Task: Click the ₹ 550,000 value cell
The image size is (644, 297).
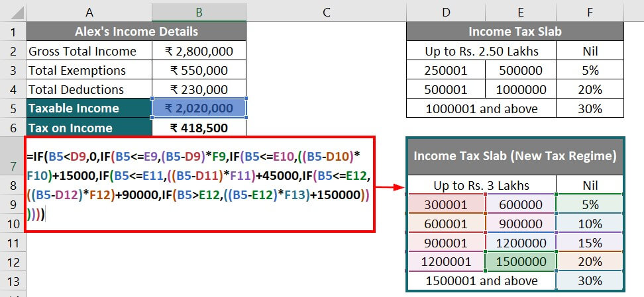Action: 199,70
